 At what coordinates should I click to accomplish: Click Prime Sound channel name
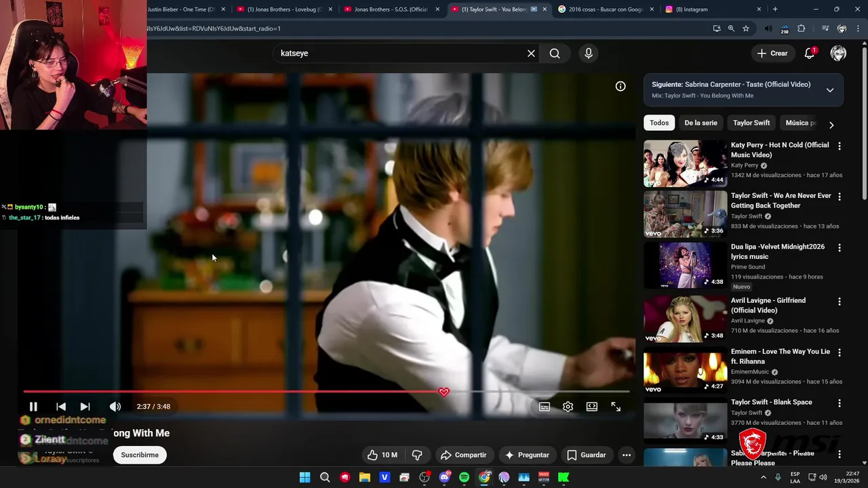point(748,267)
